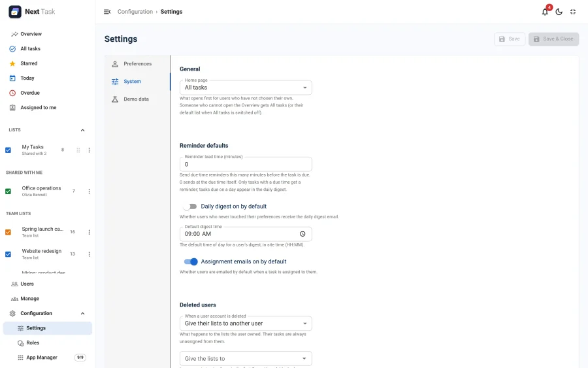Image resolution: width=588 pixels, height=368 pixels.
Task: Open Roles in the sidebar
Action: click(x=48, y=343)
